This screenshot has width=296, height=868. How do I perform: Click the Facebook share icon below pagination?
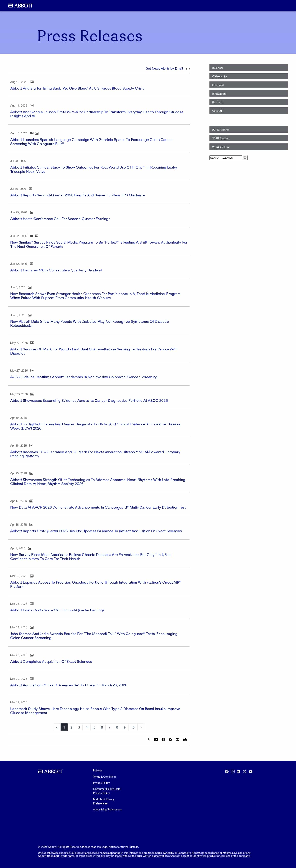point(163,739)
